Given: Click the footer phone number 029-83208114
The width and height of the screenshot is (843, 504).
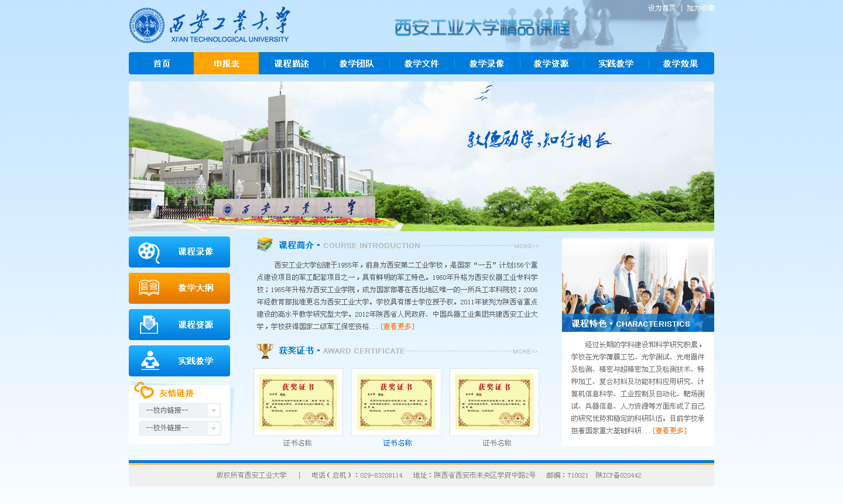Looking at the screenshot, I should pos(381,475).
